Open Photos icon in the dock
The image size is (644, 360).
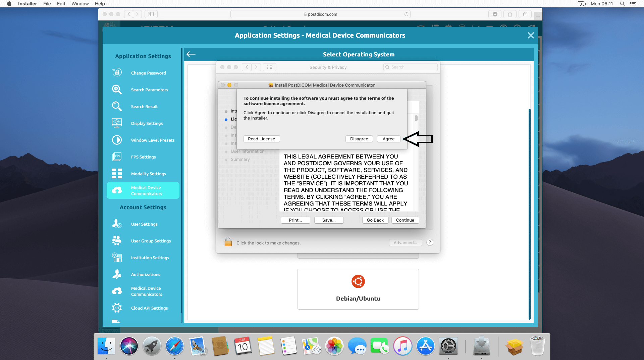334,346
